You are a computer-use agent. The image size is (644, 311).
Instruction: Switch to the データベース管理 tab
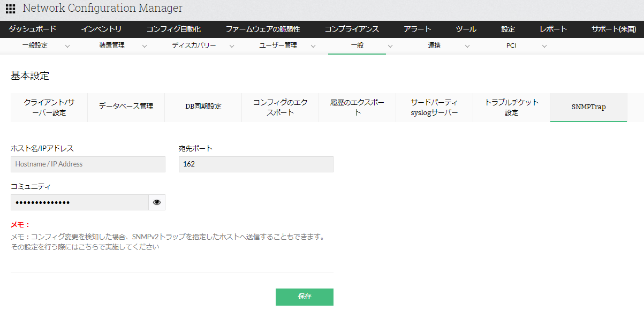tap(126, 107)
